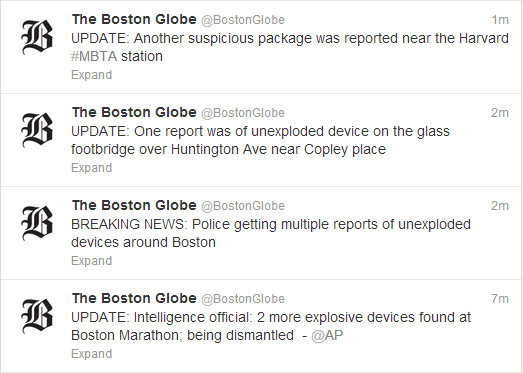The width and height of the screenshot is (523, 373).
Task: Click @BostonGlobe handle on Intelligence official tweet
Action: [243, 299]
